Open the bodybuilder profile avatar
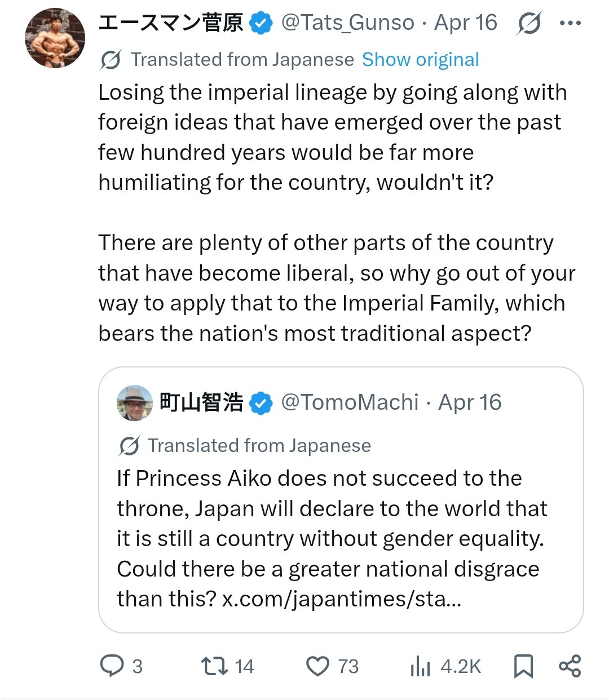Image resolution: width=609 pixels, height=700 pixels. (55, 38)
